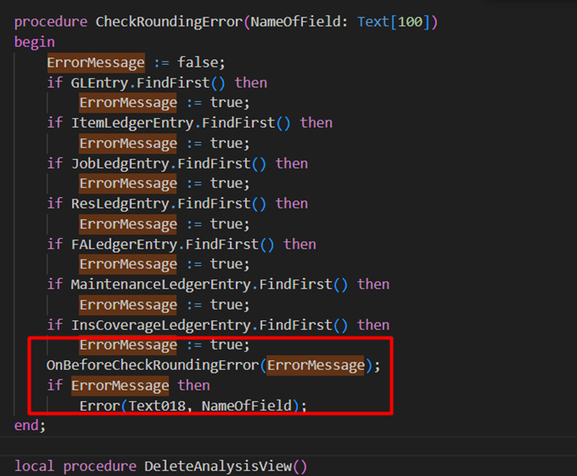577x476 pixels.
Task: Click the begin keyword
Action: [34, 42]
